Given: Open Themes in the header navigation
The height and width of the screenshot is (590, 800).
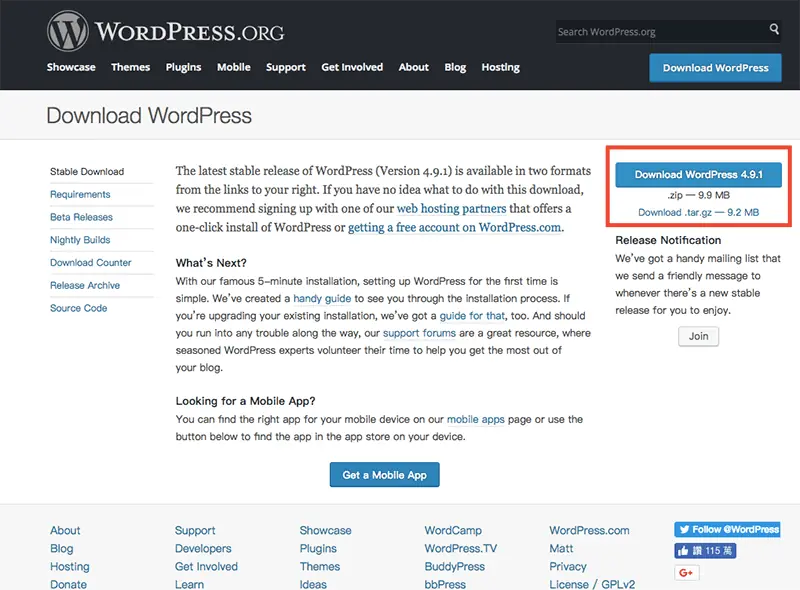Looking at the screenshot, I should (x=131, y=67).
